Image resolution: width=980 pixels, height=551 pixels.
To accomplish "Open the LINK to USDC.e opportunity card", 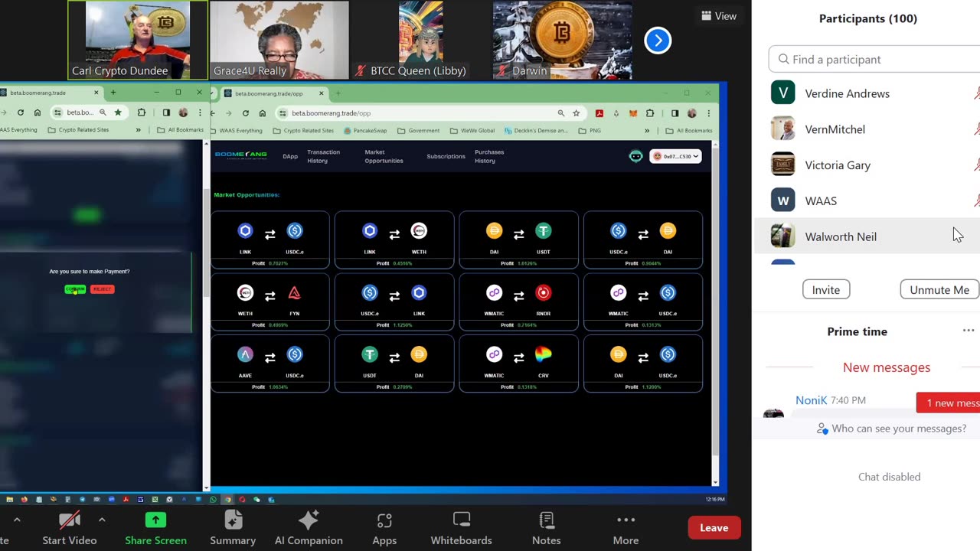I will (269, 240).
